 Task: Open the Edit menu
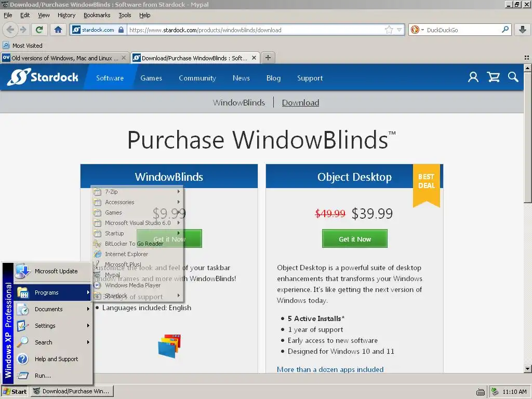pyautogui.click(x=25, y=15)
